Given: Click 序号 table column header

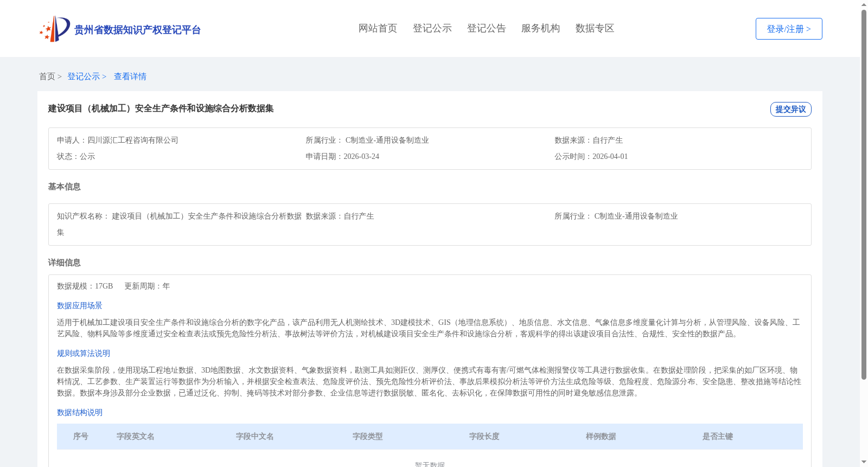Looking at the screenshot, I should [x=81, y=436].
